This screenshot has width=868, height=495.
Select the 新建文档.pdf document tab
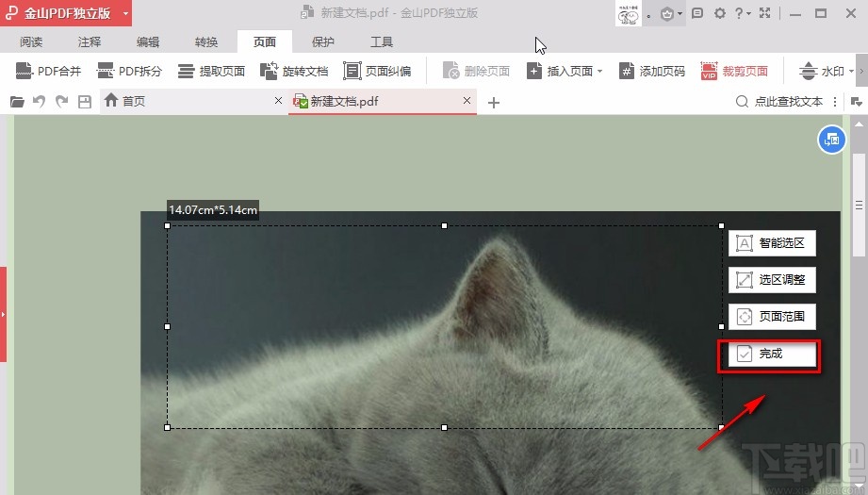(382, 101)
